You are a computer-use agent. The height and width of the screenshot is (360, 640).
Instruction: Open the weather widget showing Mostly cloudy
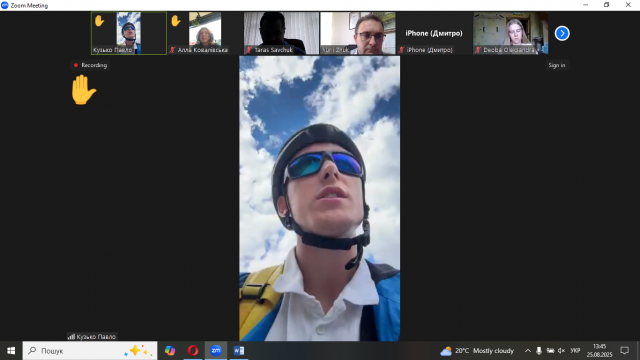pos(477,351)
